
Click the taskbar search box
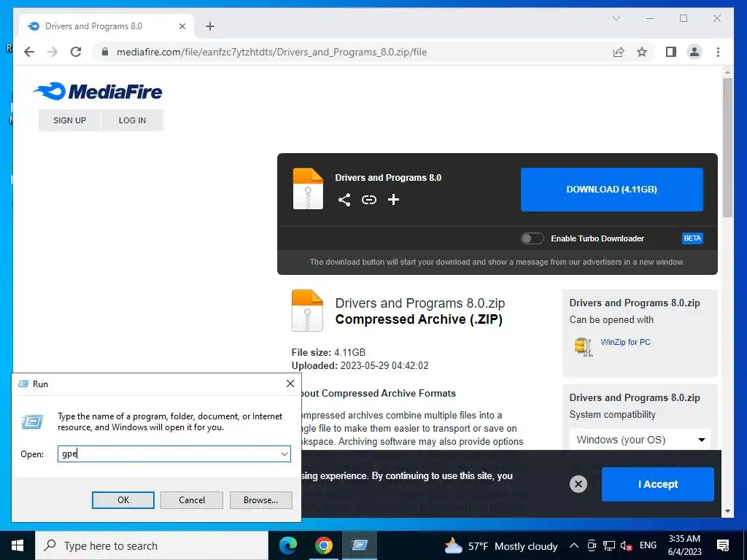pyautogui.click(x=152, y=545)
